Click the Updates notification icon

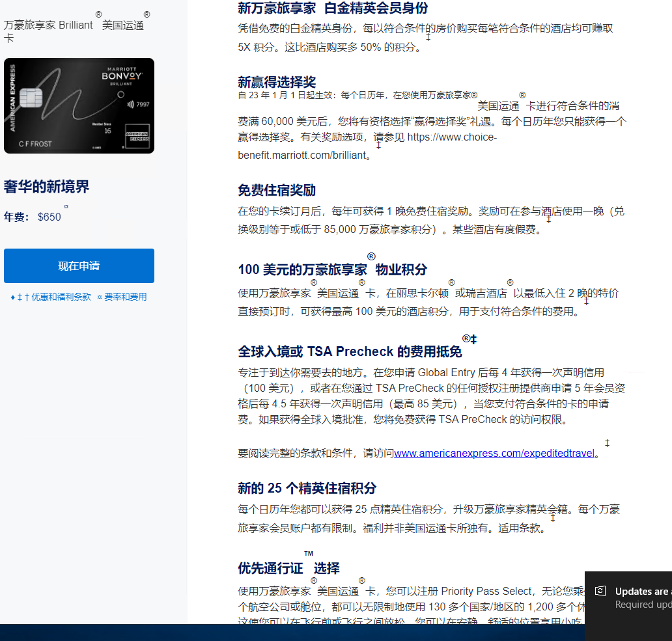(600, 592)
